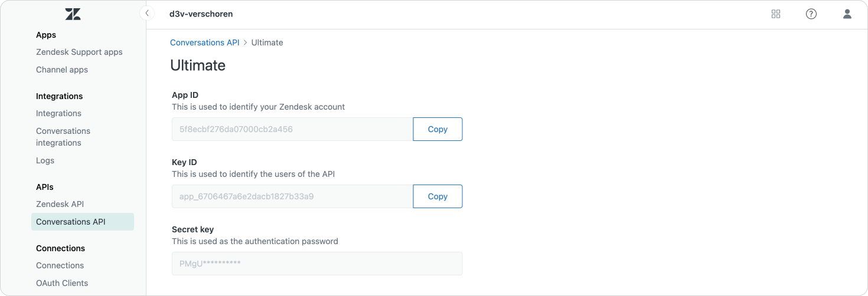Open Connections sidebar item
The height and width of the screenshot is (296, 868).
(60, 265)
